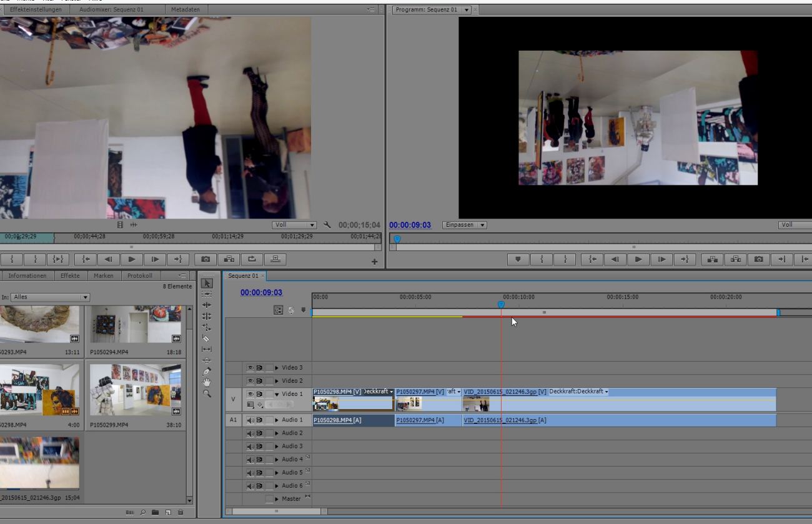Click Lift button in Program monitor
Image resolution: width=812 pixels, height=524 pixels.
point(712,259)
